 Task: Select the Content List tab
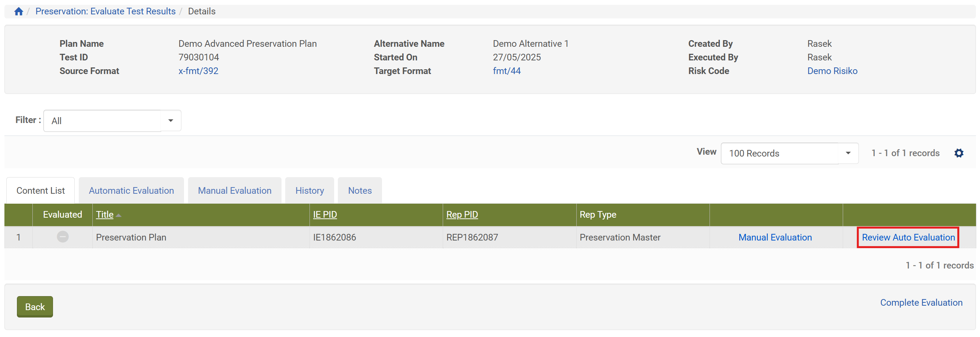40,190
